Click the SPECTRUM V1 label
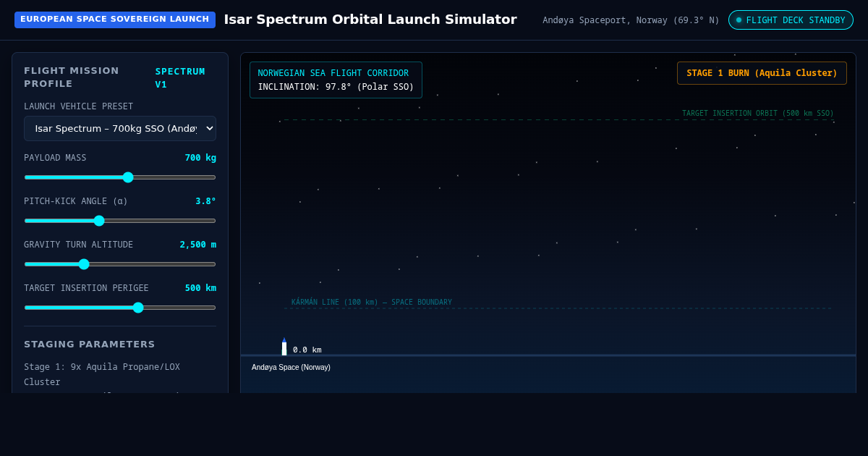 point(180,78)
